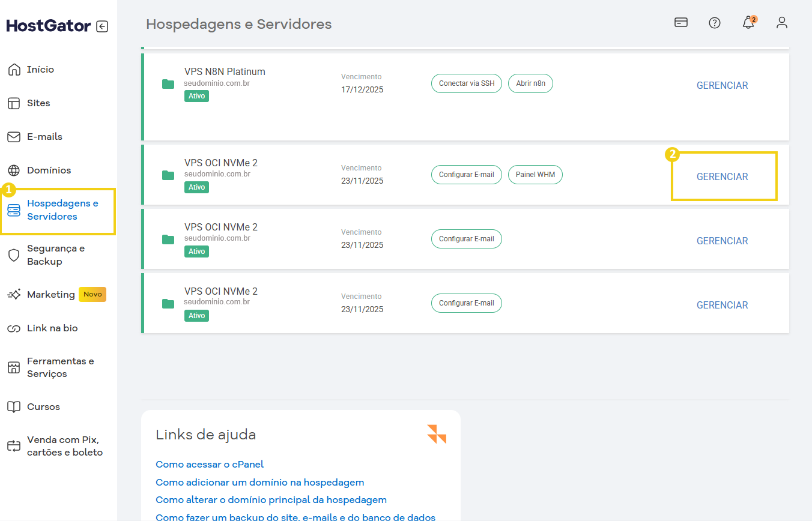
Task: Open the Painel WHM button
Action: (535, 175)
